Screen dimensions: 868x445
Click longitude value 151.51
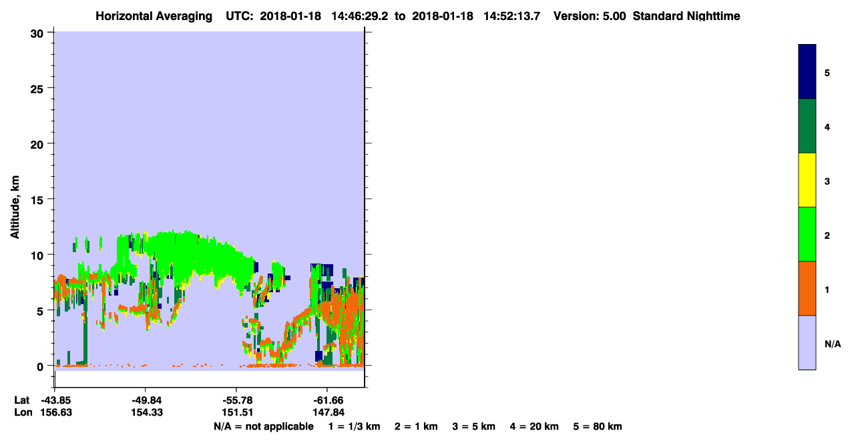(x=236, y=412)
